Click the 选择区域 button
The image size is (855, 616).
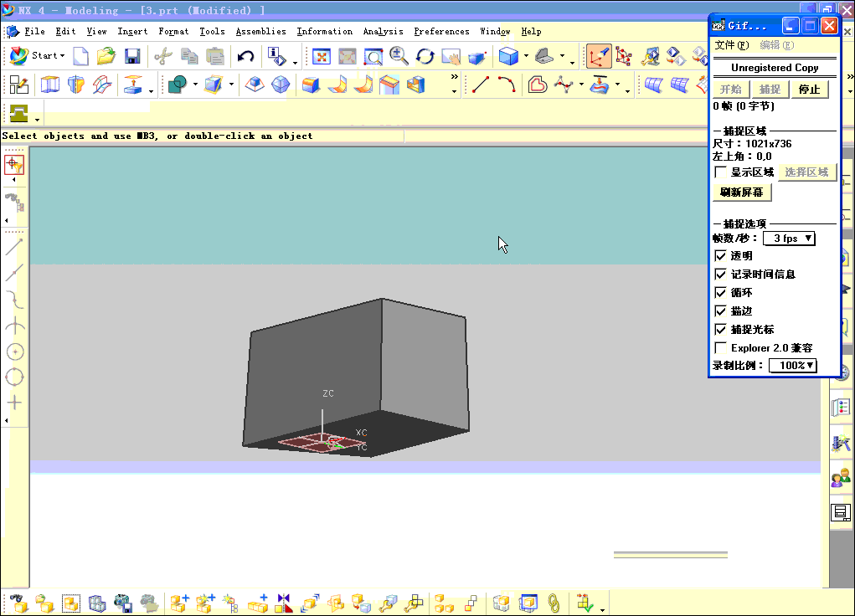(x=807, y=172)
